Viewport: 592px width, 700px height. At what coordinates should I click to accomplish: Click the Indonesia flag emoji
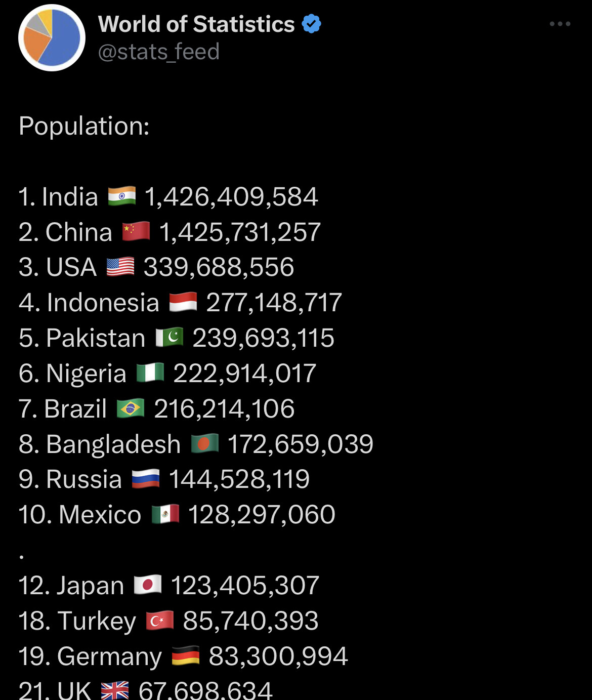[183, 302]
